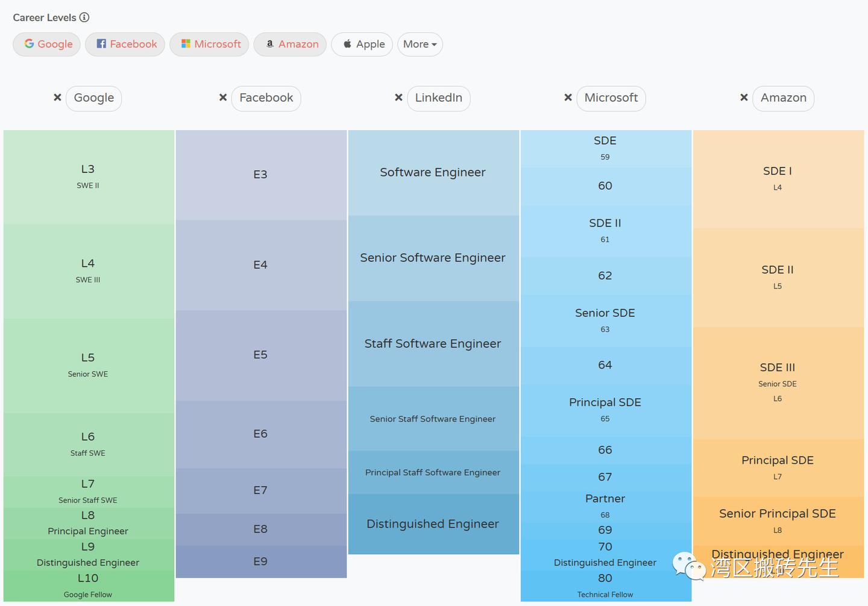868x606 pixels.
Task: Select LinkedIn Software Engineer block
Action: click(433, 173)
